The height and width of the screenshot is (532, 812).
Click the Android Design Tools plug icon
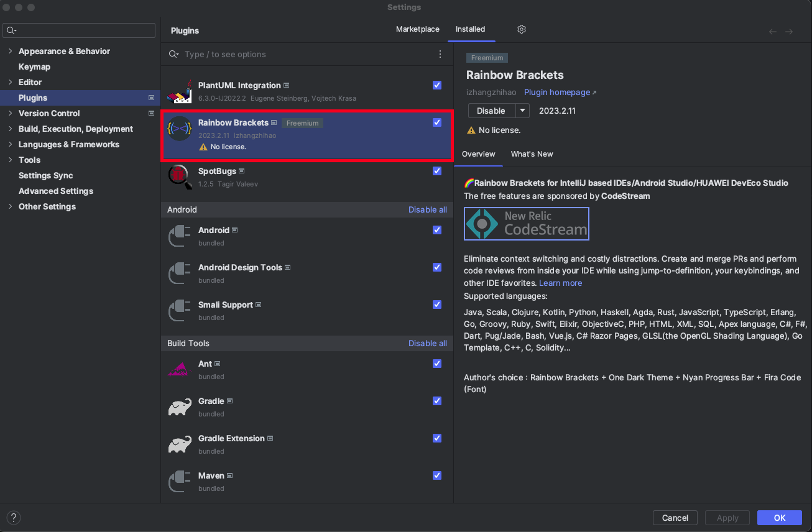click(x=180, y=273)
